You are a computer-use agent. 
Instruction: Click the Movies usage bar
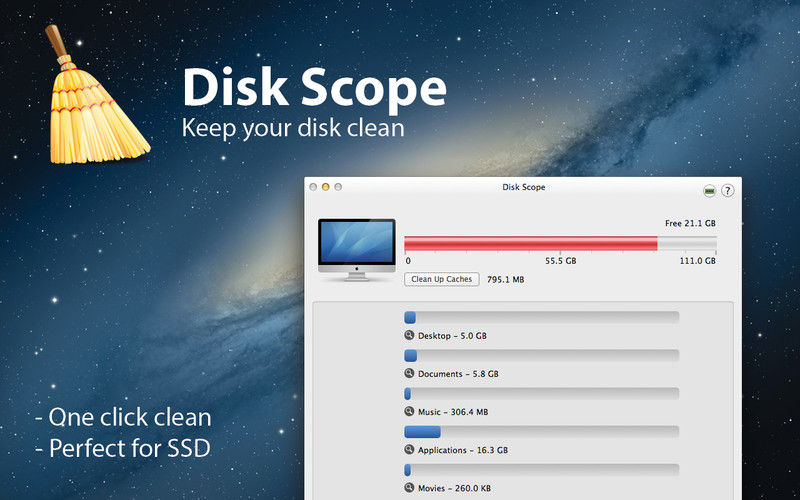click(x=541, y=469)
